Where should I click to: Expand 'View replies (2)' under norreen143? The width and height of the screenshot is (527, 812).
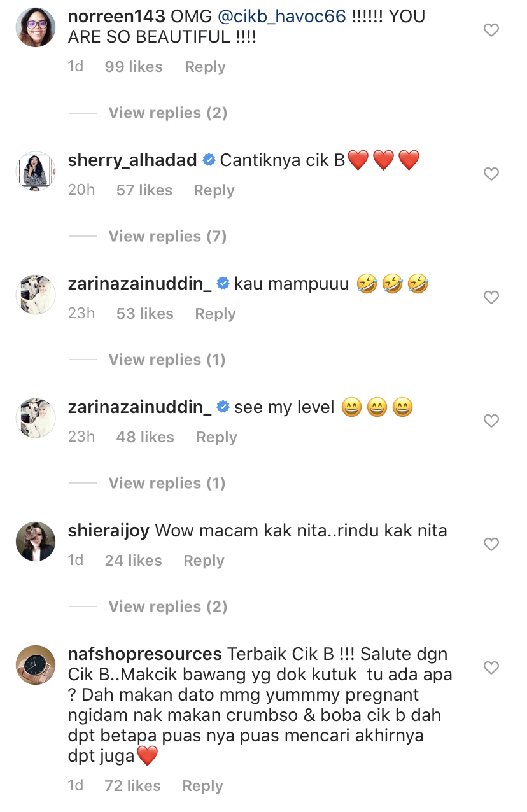(167, 113)
